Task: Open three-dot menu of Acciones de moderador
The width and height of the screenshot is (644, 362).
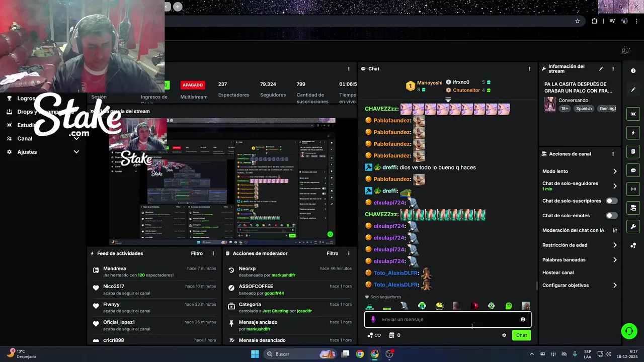Action: (349, 253)
